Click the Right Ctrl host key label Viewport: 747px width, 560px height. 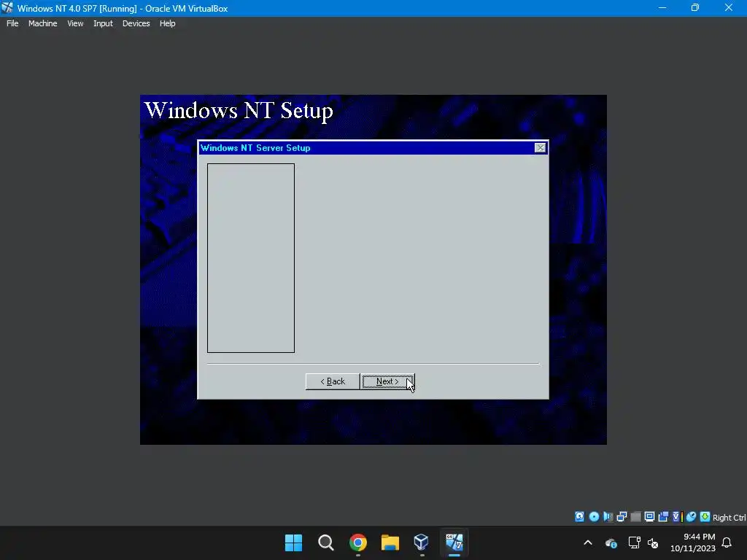[729, 518]
